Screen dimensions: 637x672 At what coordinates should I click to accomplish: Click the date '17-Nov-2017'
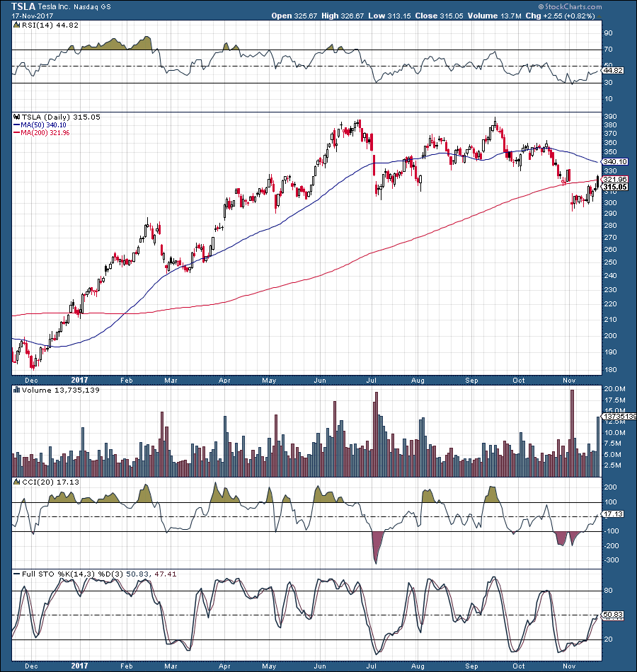(32, 16)
